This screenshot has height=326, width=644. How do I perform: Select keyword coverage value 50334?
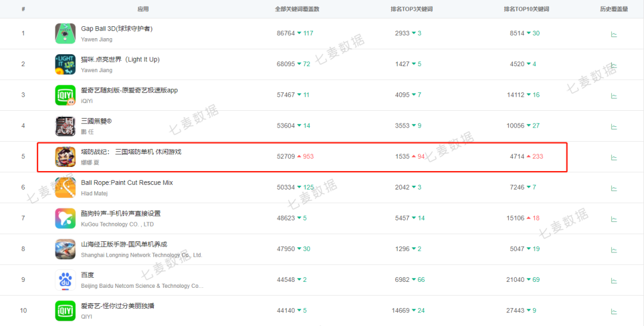click(286, 187)
